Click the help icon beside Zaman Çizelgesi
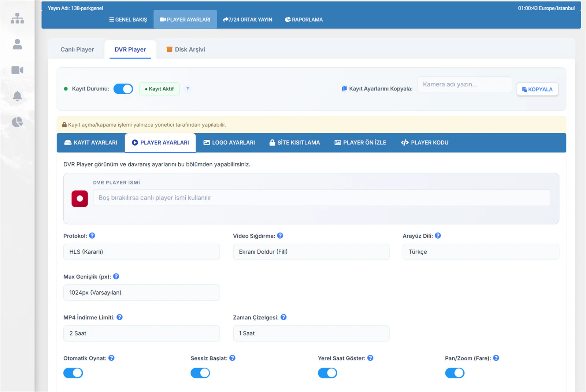Viewport: 586px width, 392px height. point(283,317)
